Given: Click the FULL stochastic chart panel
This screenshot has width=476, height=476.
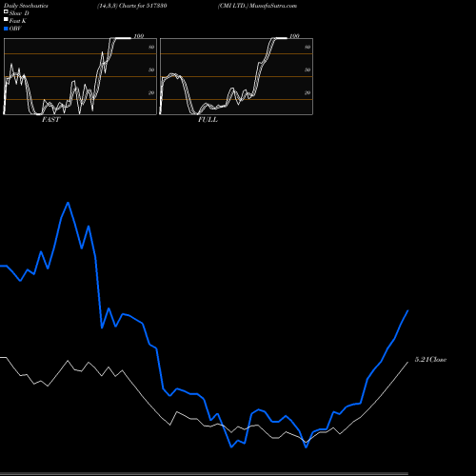Looking at the screenshot, I should tap(236, 76).
